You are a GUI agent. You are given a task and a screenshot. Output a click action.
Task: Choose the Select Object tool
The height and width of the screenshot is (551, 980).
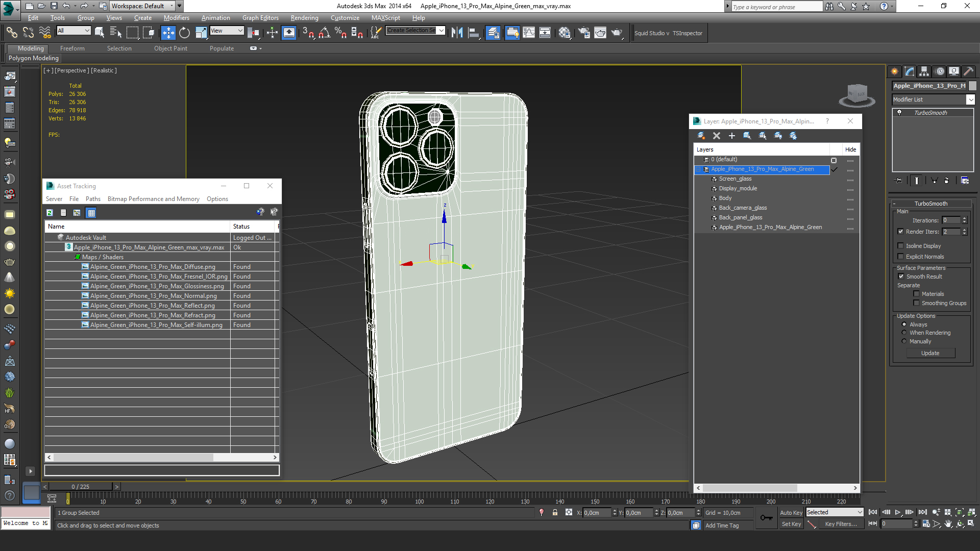100,33
